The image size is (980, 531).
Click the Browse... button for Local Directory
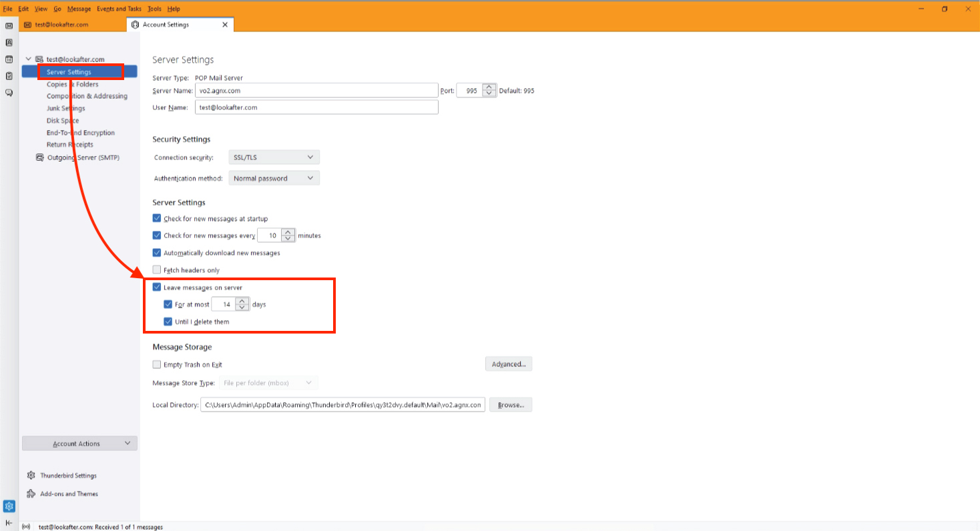pos(510,405)
